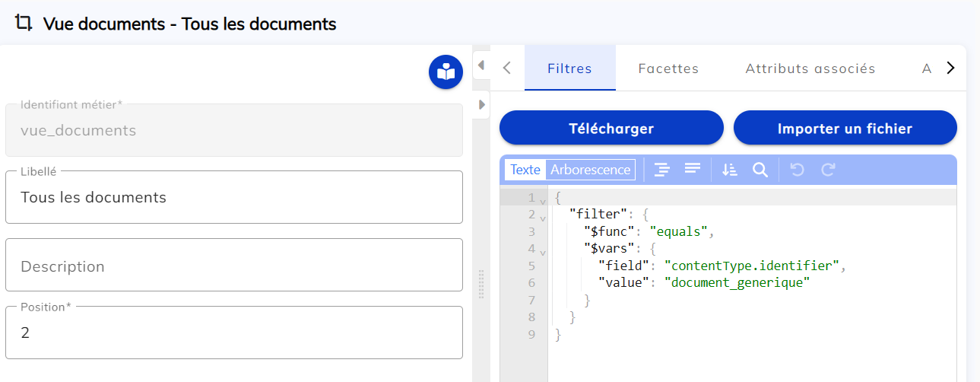Screen dimensions: 980x382
Task: Fold the "$vars" block on line 4
Action: pyautogui.click(x=543, y=251)
